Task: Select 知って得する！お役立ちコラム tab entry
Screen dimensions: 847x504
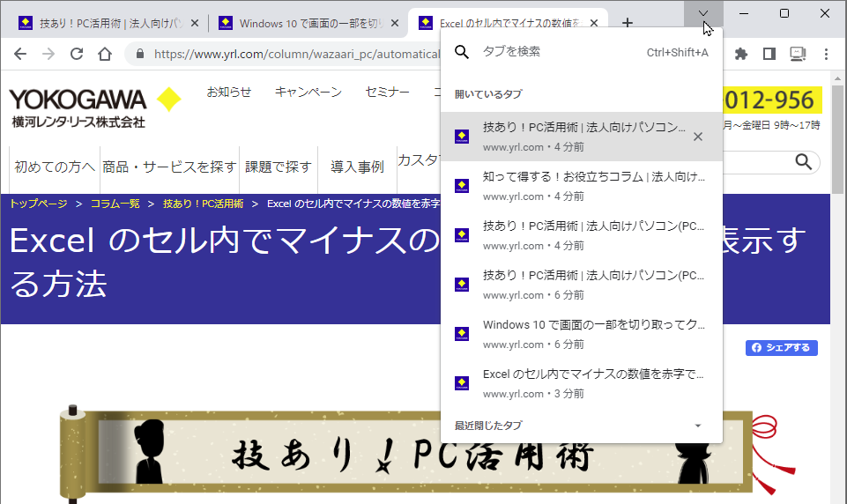Action: click(x=581, y=186)
